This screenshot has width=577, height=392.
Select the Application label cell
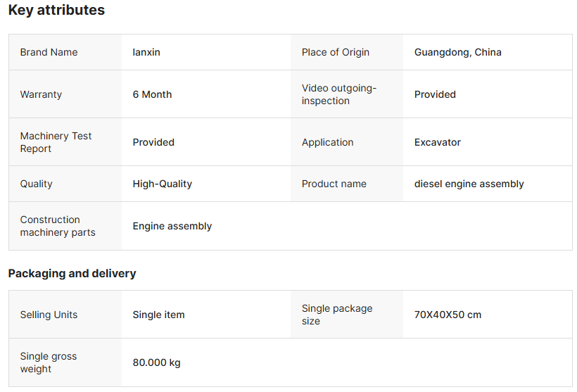pos(327,142)
